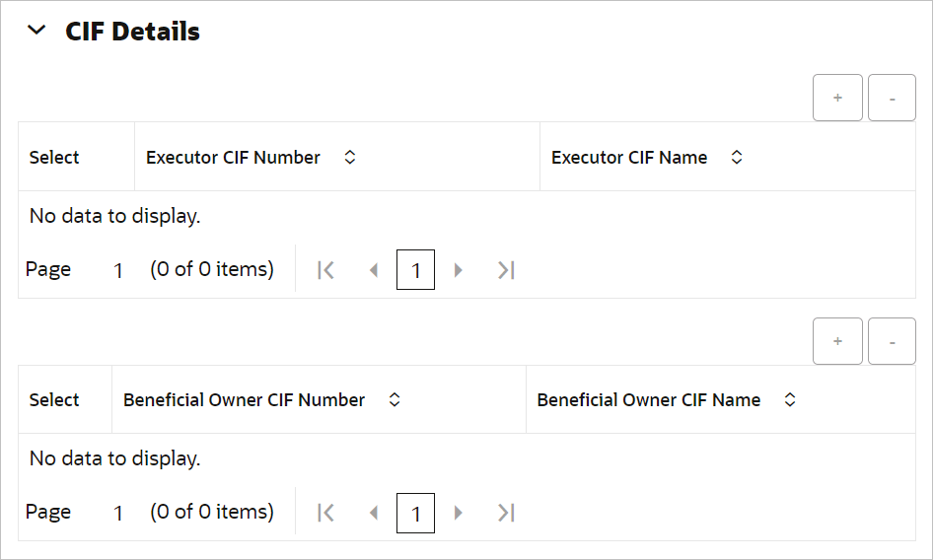Sort by Beneficial Owner CIF Name
The height and width of the screenshot is (560, 934).
coord(789,400)
